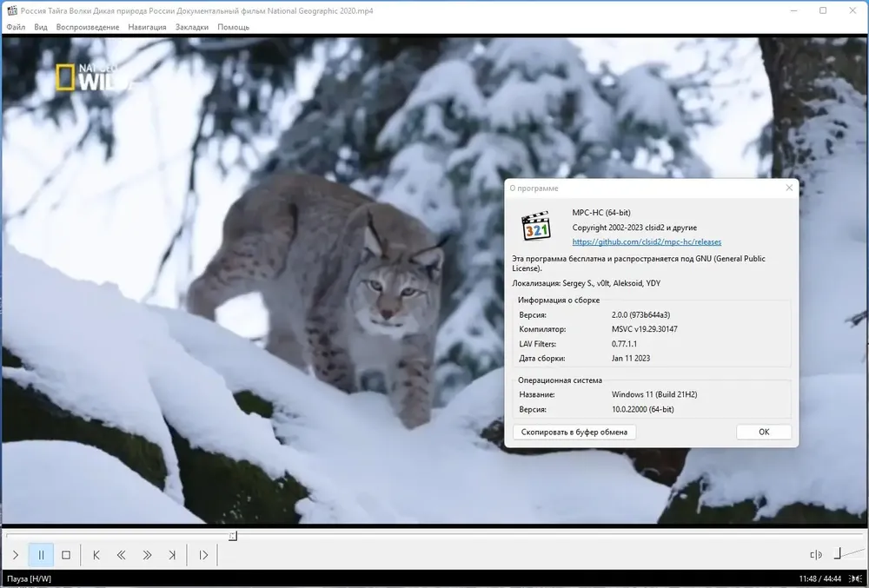The image size is (869, 588).
Task: Click the volume slider handle
Action: [838, 553]
